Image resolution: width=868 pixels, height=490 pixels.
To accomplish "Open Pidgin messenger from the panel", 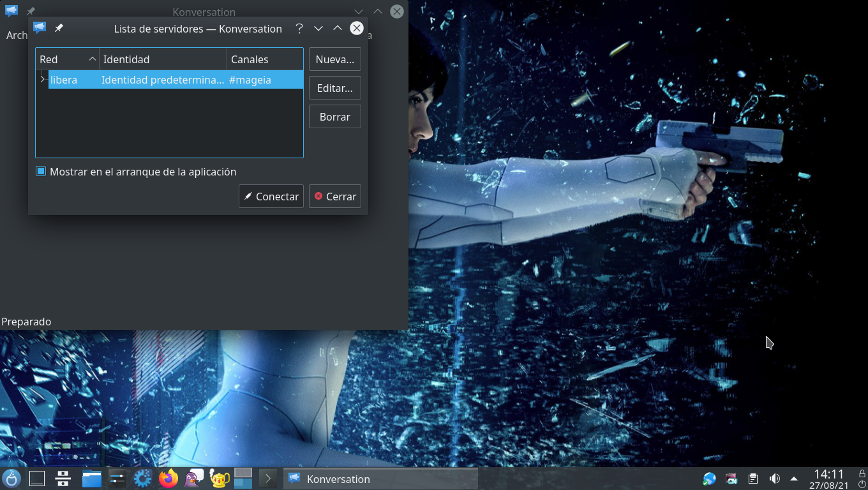I will tap(194, 478).
